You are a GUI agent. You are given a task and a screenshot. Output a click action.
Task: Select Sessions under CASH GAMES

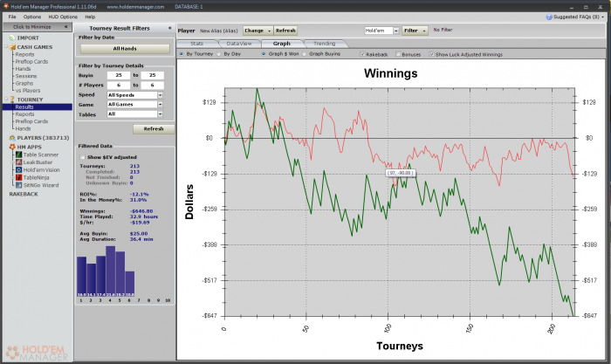point(25,76)
